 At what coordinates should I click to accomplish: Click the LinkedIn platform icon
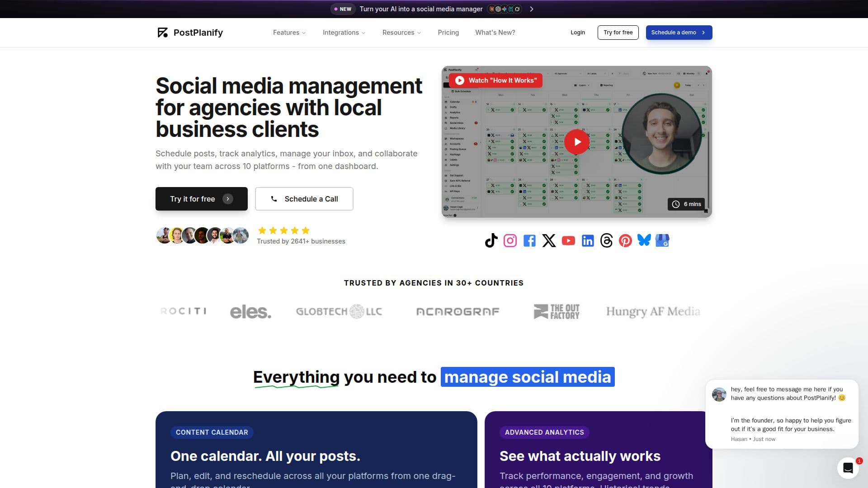[588, 240]
